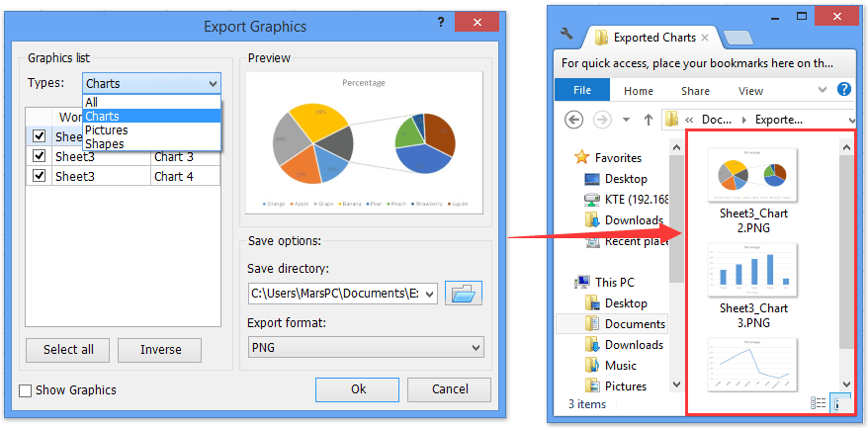Click the back navigation arrow in Explorer
868x428 pixels.
point(573,120)
